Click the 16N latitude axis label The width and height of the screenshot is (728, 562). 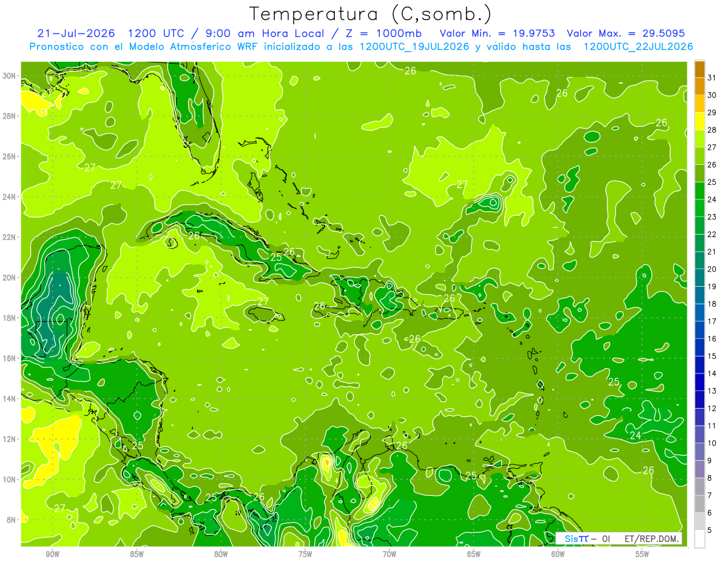pyautogui.click(x=10, y=358)
